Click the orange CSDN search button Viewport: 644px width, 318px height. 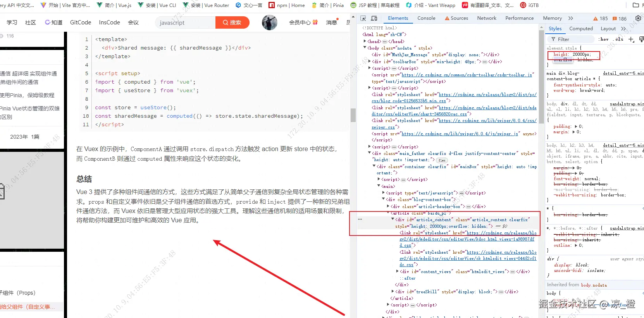232,22
